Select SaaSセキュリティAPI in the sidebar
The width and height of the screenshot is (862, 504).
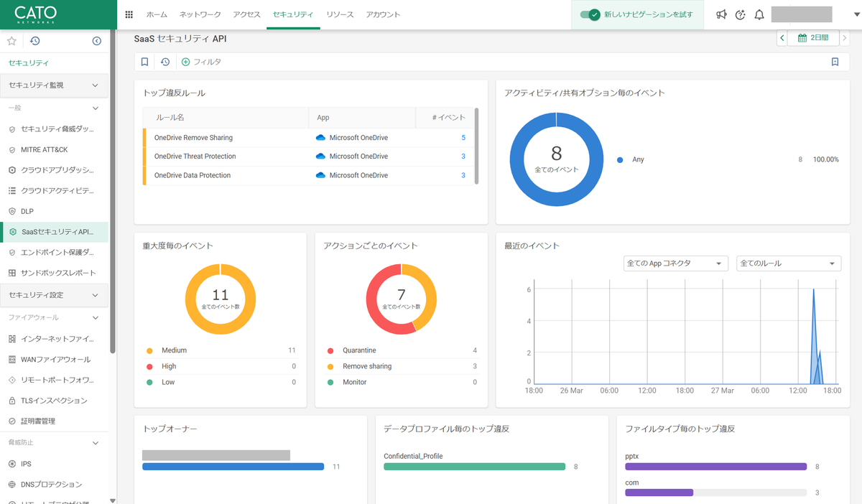(x=55, y=232)
